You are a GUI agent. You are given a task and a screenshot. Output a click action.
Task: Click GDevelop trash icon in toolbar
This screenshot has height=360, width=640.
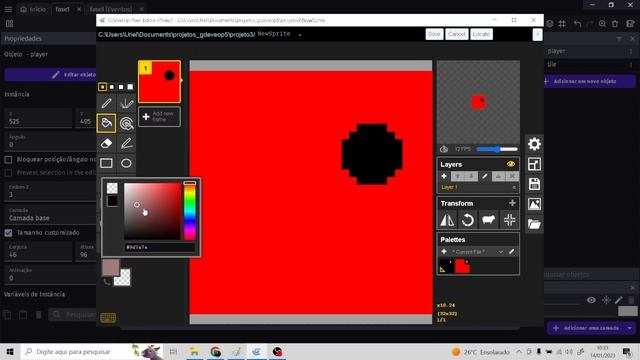pyautogui.click(x=615, y=24)
